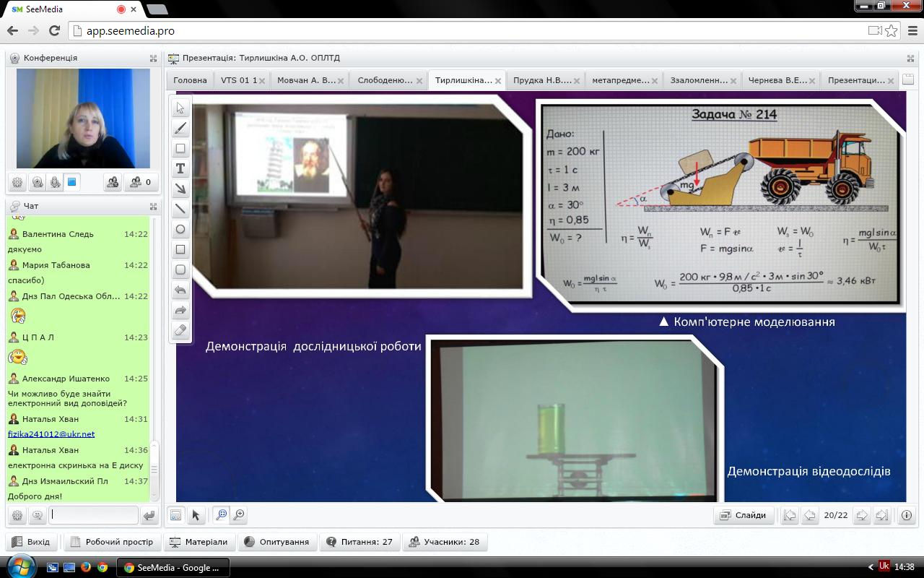This screenshot has height=578, width=924.
Task: Toggle the webcam in Конференція panel
Action: pos(37,183)
